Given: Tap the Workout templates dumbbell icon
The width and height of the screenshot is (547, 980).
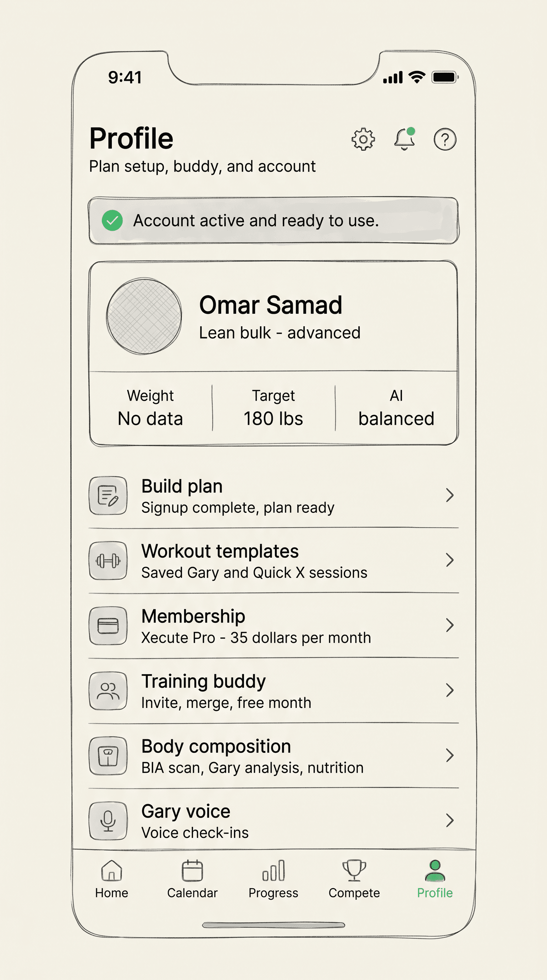Looking at the screenshot, I should 108,561.
